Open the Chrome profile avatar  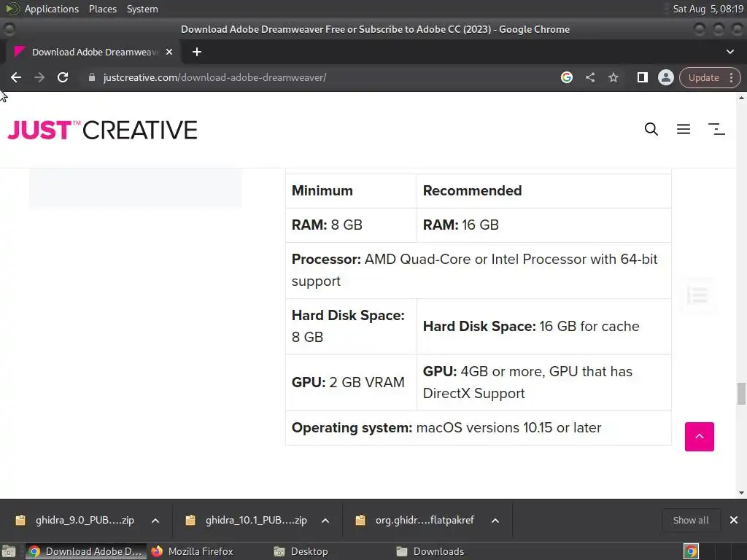(665, 77)
